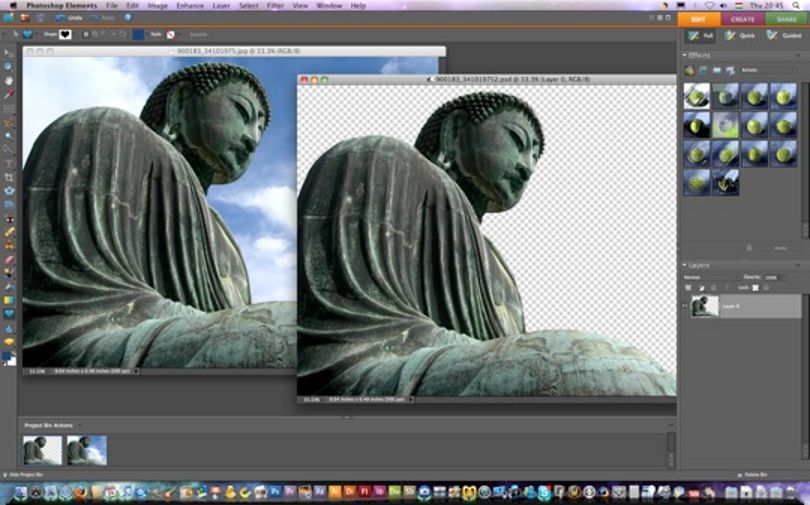The height and width of the screenshot is (505, 810).
Task: Click the Quick edit mode button
Action: point(740,36)
